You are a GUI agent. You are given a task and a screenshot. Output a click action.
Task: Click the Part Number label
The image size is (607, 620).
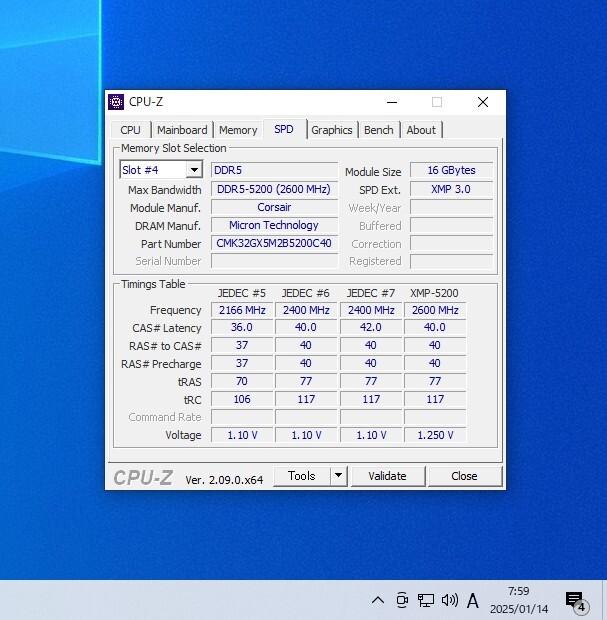(x=171, y=244)
